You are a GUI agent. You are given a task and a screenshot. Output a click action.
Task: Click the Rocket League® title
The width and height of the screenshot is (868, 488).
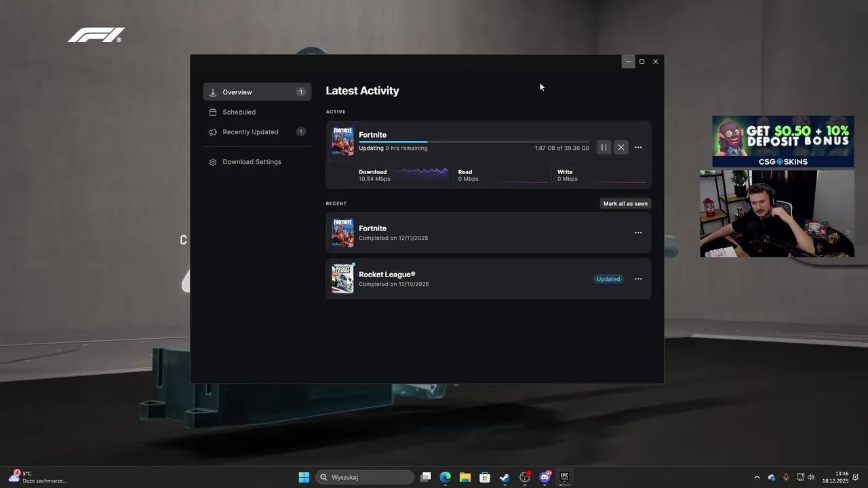[x=387, y=274]
